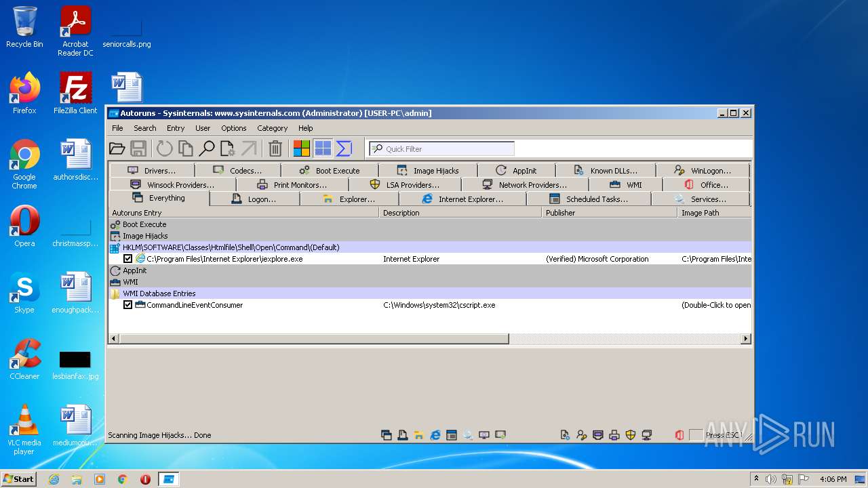Switch to the Drivers tab
The height and width of the screenshot is (488, 868).
coord(151,171)
